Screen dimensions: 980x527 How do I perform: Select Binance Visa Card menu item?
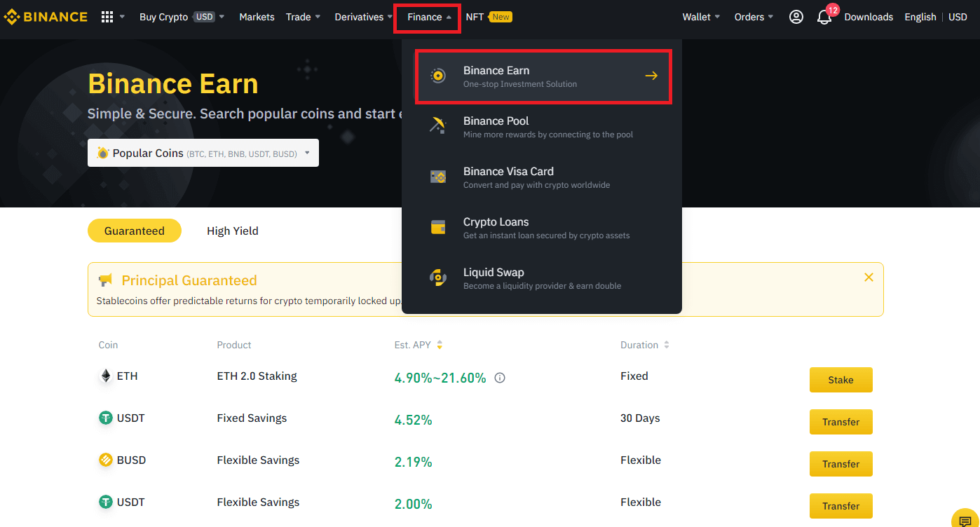click(542, 177)
